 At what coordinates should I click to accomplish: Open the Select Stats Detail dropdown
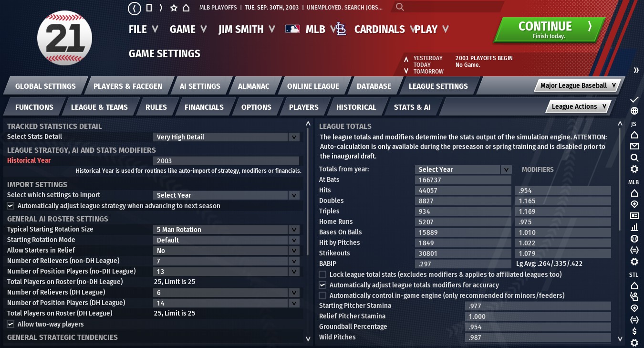tap(226, 137)
